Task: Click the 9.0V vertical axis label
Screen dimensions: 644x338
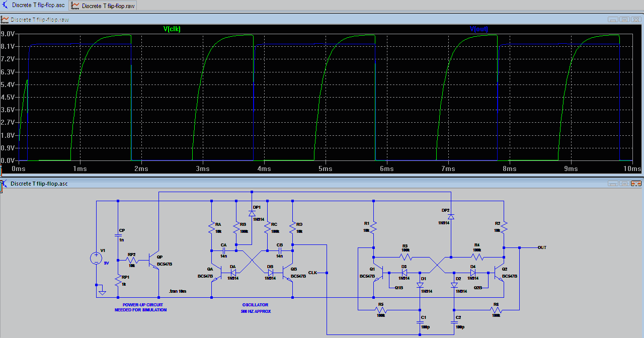Action: (x=8, y=34)
